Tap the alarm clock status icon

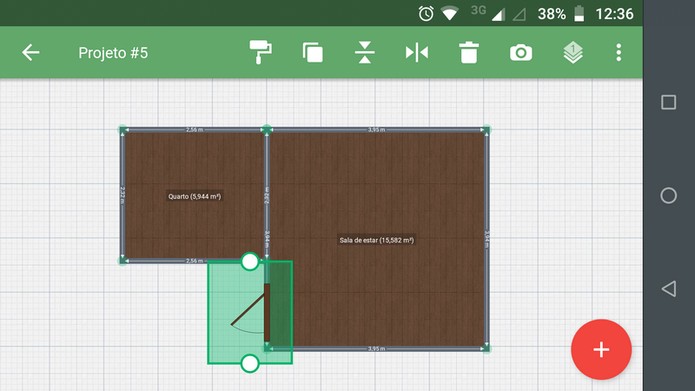426,14
